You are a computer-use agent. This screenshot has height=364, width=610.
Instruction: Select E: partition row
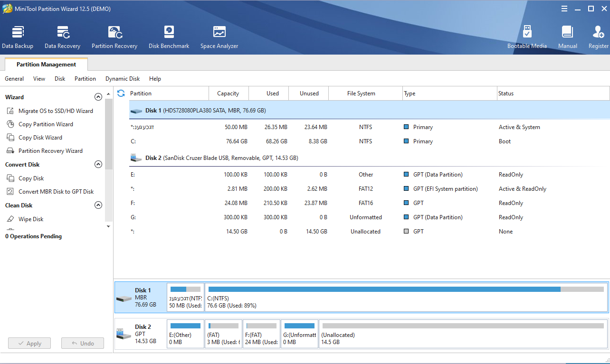[369, 175]
